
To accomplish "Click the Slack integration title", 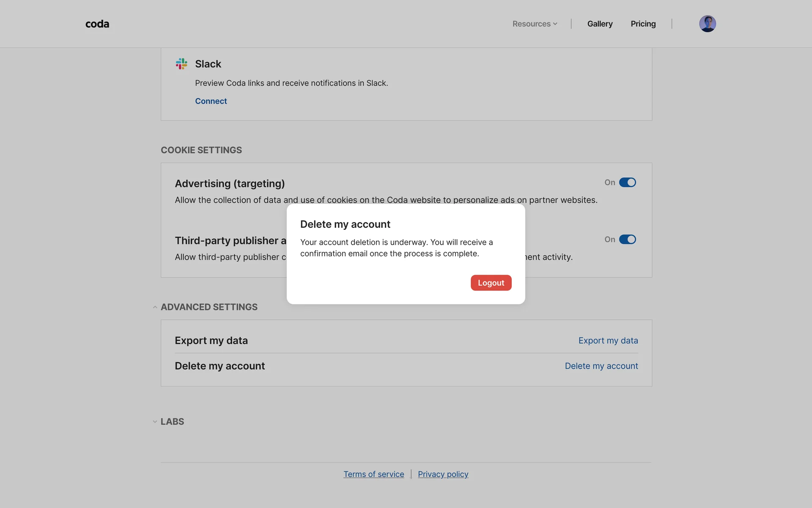I will [x=208, y=64].
